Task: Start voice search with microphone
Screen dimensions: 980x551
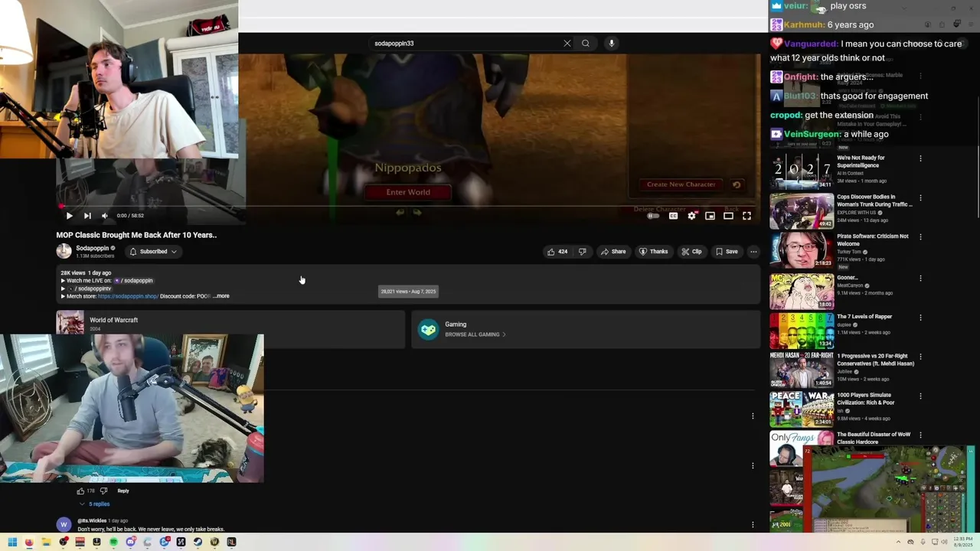Action: point(612,43)
